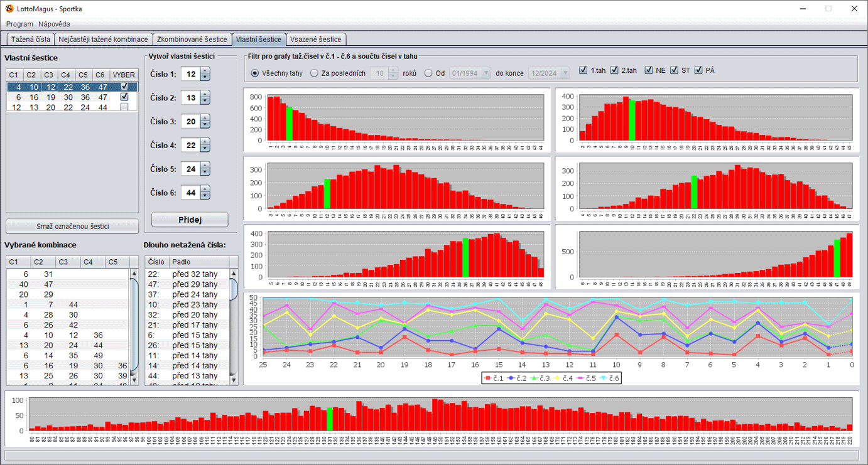Click the Číslo 6 input field showing 44
Image resolution: width=868 pixels, height=465 pixels.
click(191, 193)
